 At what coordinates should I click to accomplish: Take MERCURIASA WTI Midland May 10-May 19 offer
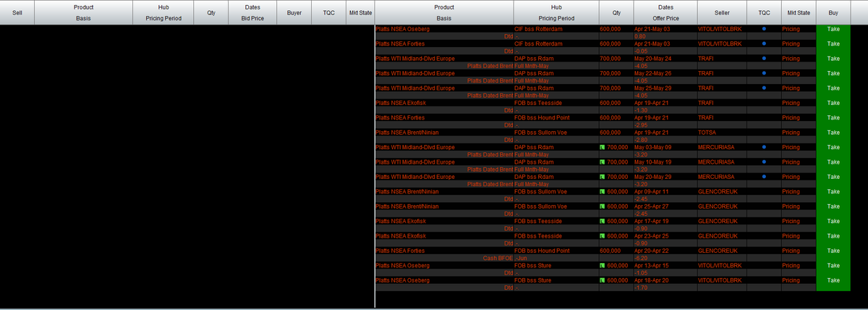pyautogui.click(x=833, y=162)
